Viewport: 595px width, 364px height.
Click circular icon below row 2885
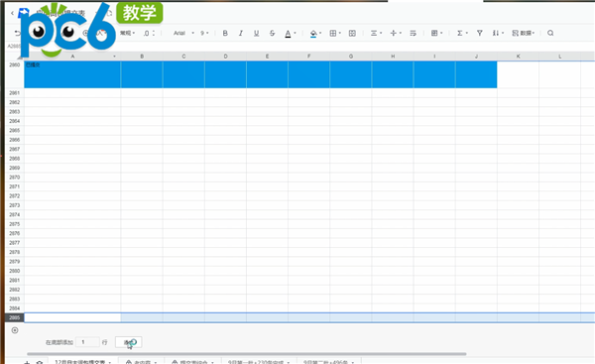pos(15,330)
